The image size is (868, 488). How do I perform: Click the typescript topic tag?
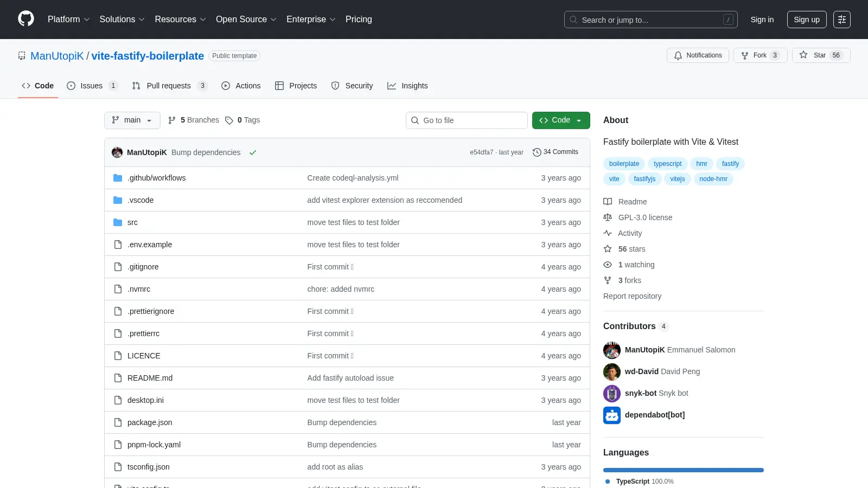(x=667, y=164)
